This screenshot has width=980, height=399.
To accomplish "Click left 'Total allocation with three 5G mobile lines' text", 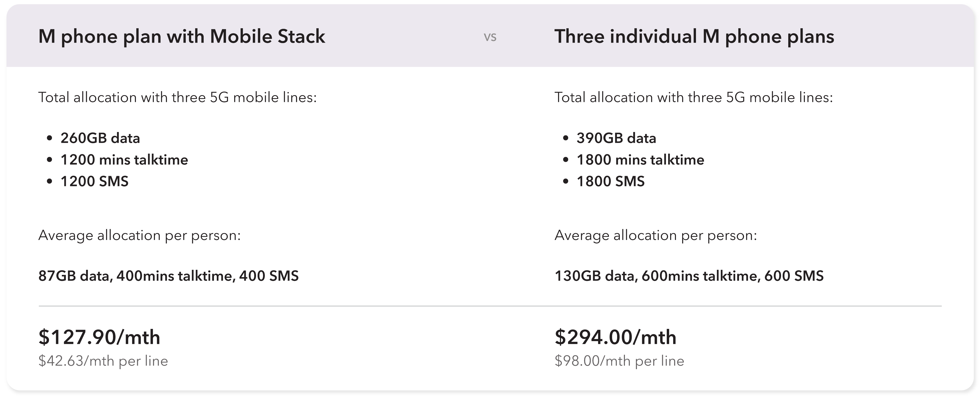I will tap(178, 98).
